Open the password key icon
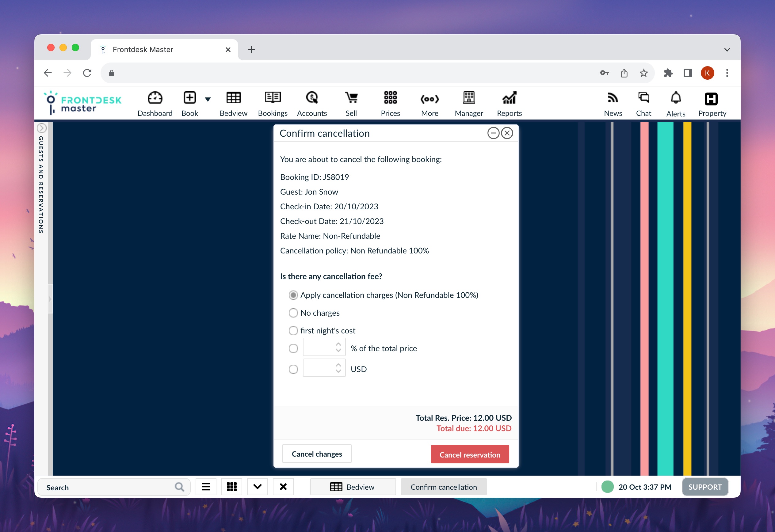 point(604,73)
